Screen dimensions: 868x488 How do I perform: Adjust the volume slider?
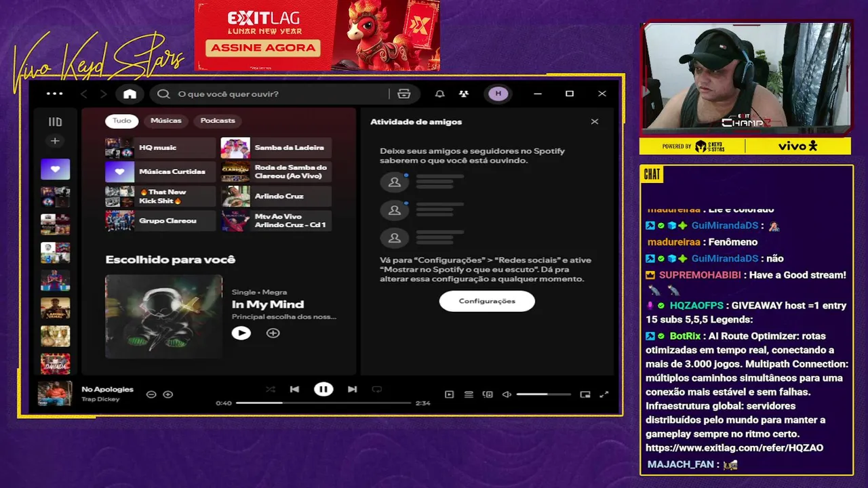(x=543, y=394)
